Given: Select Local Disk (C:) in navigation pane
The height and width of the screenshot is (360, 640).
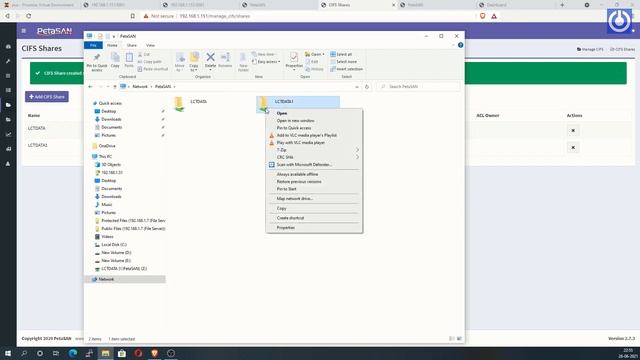Looking at the screenshot, I should tap(113, 244).
